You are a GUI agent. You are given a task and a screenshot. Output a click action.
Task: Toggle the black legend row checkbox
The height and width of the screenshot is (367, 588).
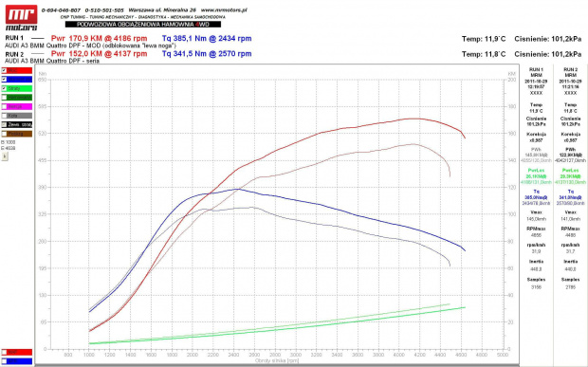[x=4, y=124]
